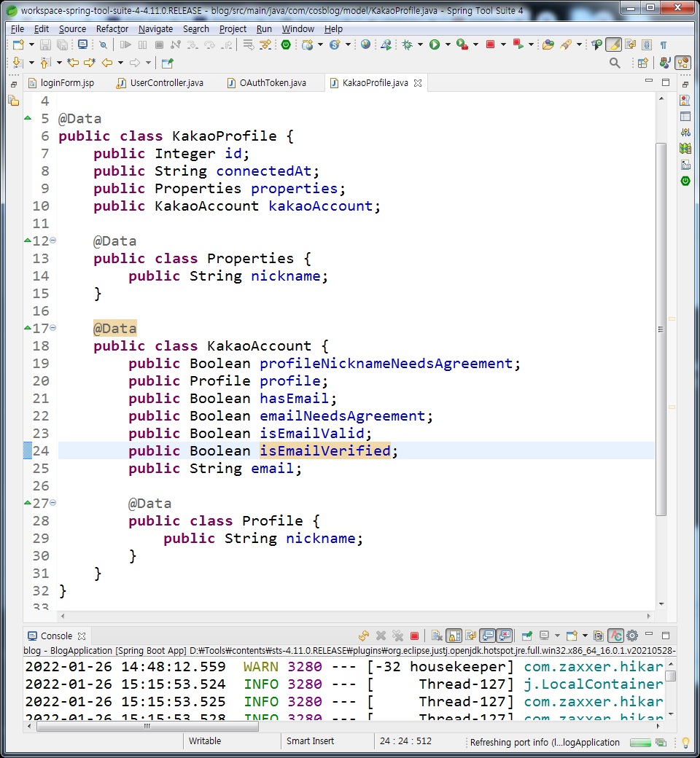Viewport: 700px width, 758px height.
Task: Toggle Show Console on Standard Out
Action: (488, 636)
